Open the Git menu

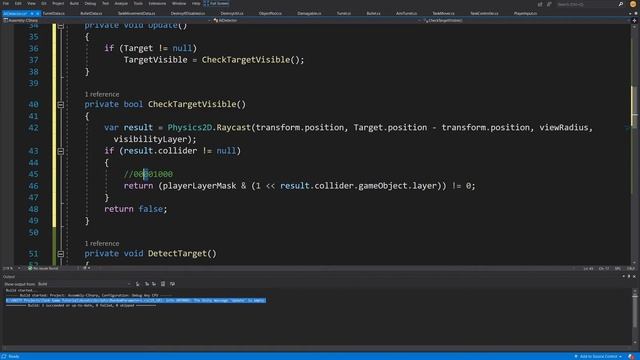(x=44, y=3)
